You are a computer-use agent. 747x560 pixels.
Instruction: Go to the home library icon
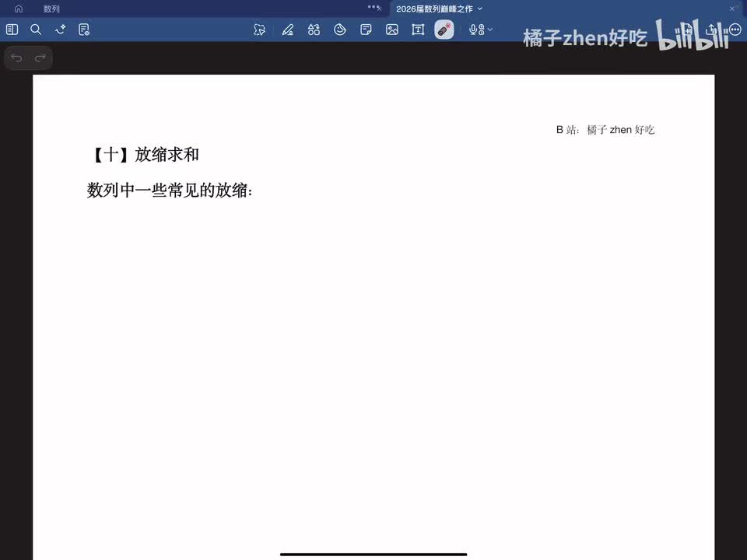[x=19, y=9]
